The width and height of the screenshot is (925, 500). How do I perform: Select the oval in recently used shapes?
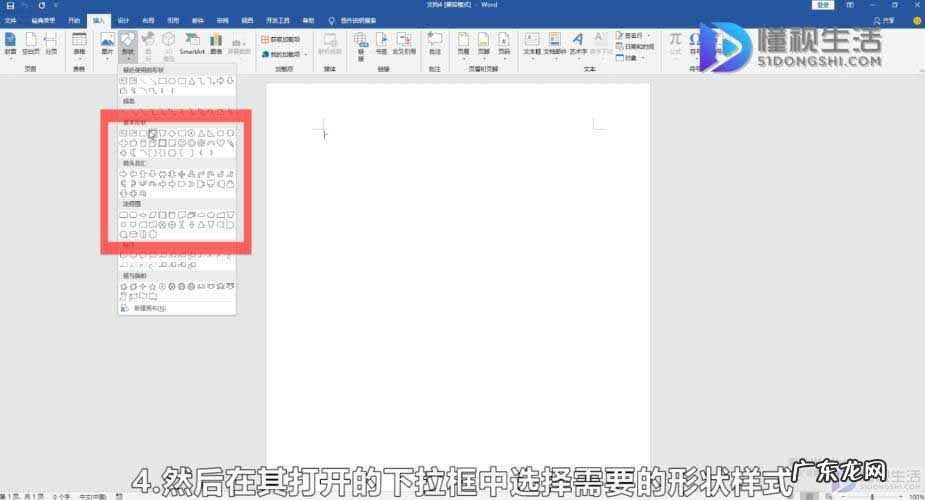pyautogui.click(x=172, y=81)
